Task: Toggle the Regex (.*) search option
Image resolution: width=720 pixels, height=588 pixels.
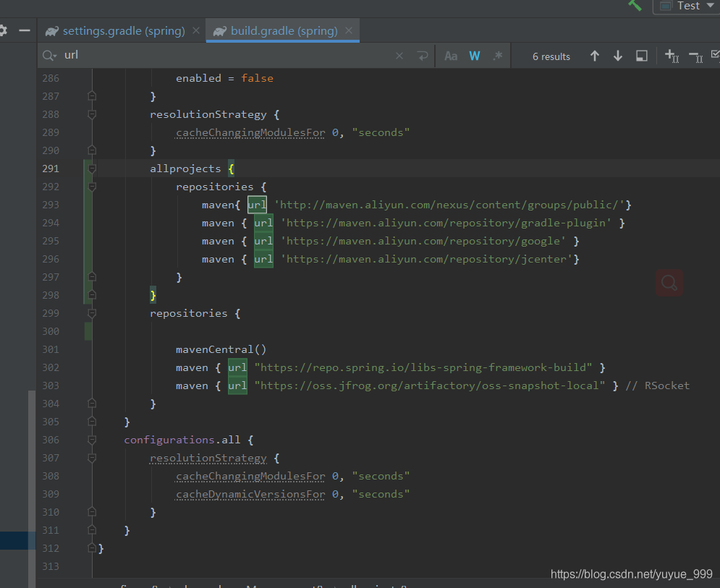Action: pos(497,56)
